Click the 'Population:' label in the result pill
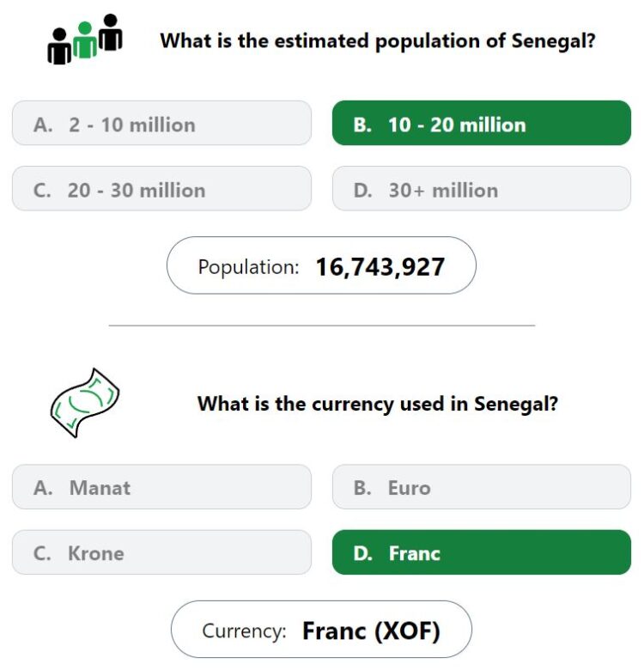The height and width of the screenshot is (670, 644). [x=248, y=266]
